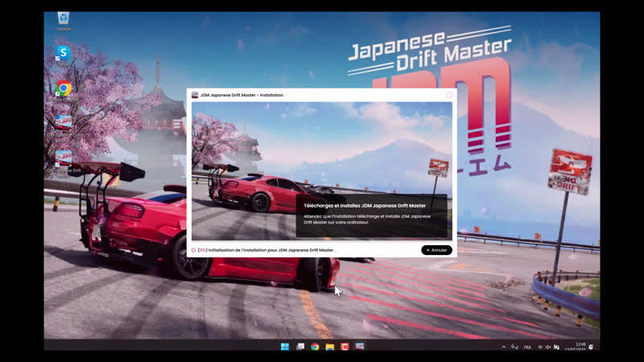The width and height of the screenshot is (644, 362).
Task: Open Chrome from the taskbar
Action: click(x=315, y=347)
